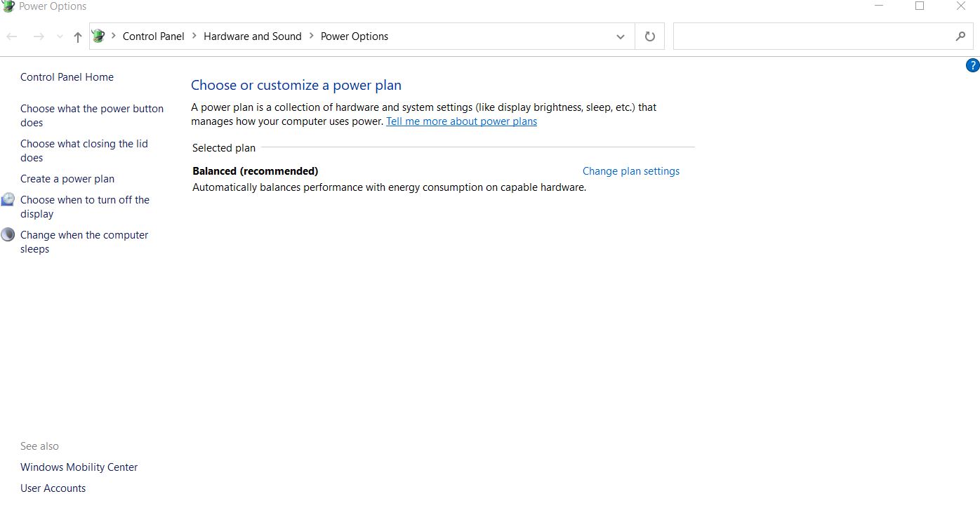
Task: Expand the address bar history dropdown
Action: pos(621,36)
